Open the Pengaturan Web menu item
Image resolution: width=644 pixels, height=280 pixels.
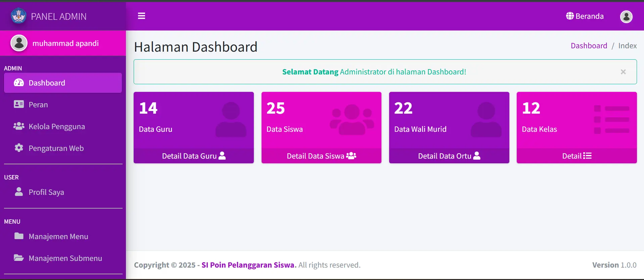click(63, 148)
